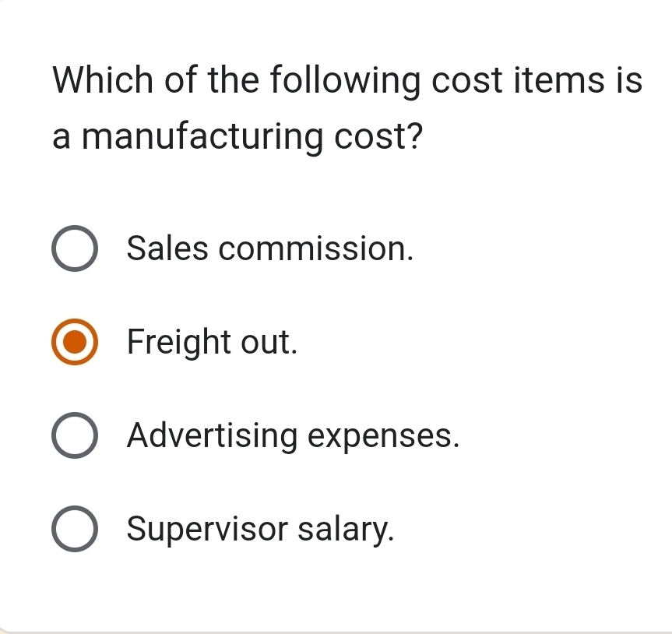Tap the empty circle beside Advertising expenses

pos(75,435)
